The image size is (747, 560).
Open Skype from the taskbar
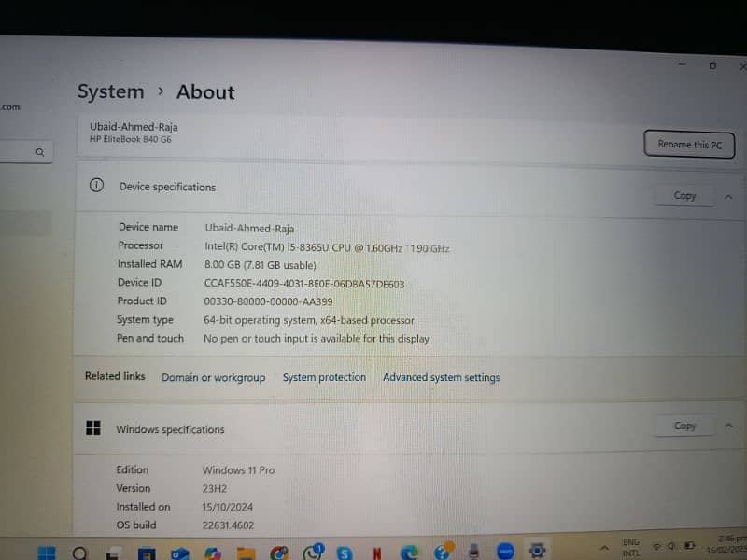(x=344, y=551)
